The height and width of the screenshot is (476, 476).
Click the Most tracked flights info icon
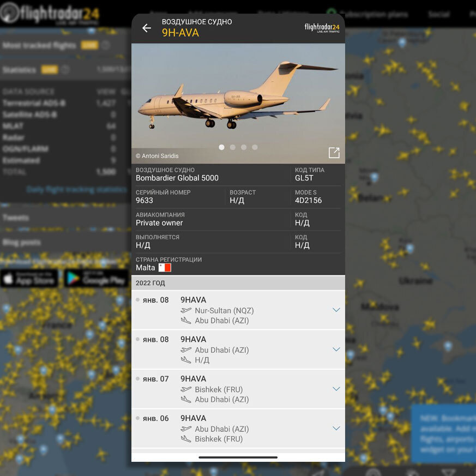106,45
